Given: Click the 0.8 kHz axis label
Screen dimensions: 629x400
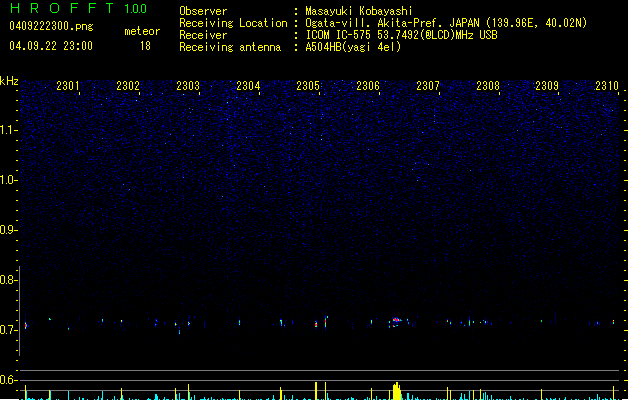Looking at the screenshot, I should click(x=9, y=280).
